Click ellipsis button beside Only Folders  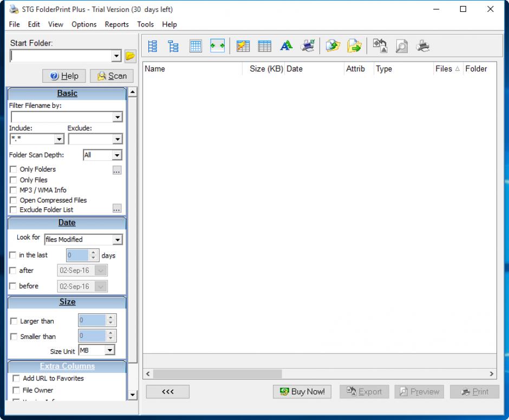(117, 170)
